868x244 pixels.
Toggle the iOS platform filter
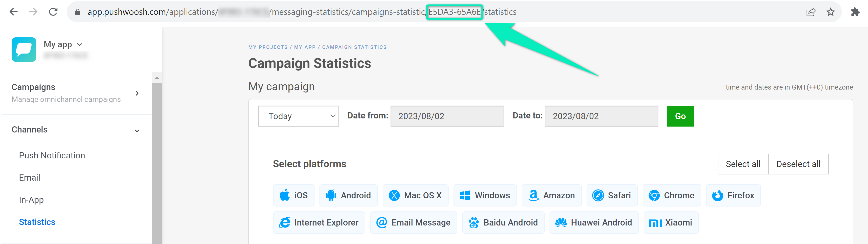click(294, 195)
